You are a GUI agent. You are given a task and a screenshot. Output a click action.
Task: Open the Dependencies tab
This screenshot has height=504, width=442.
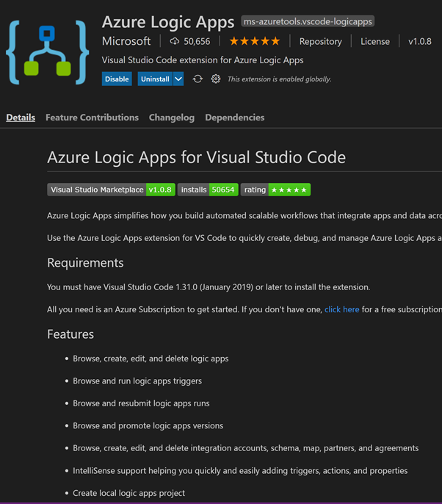235,118
